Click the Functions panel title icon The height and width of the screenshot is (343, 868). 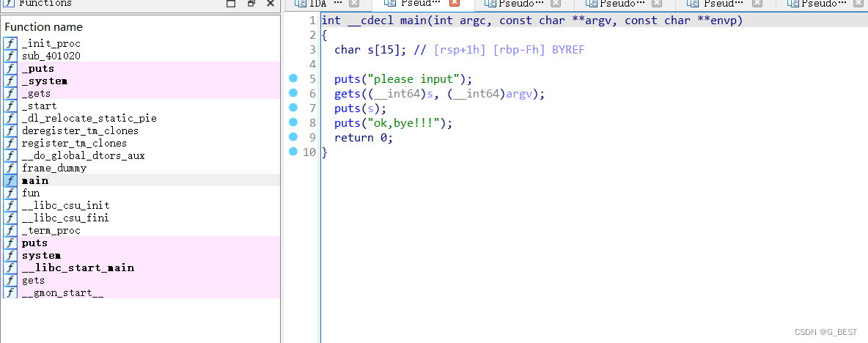(x=9, y=4)
